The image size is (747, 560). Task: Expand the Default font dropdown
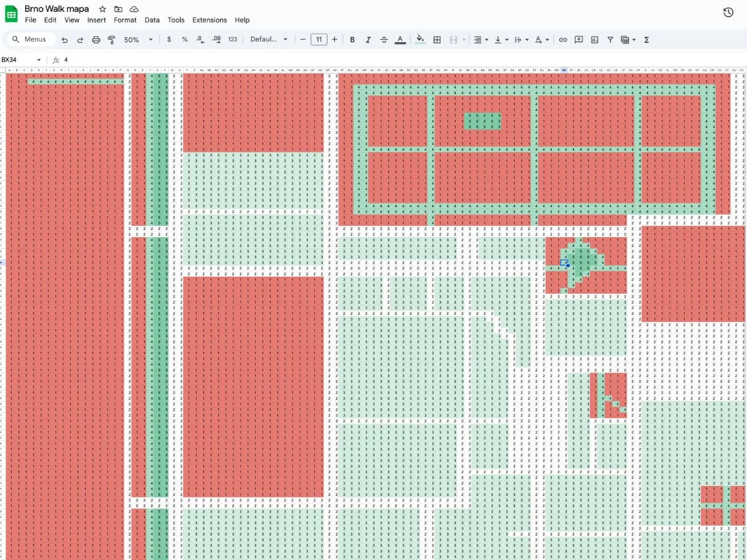point(269,40)
